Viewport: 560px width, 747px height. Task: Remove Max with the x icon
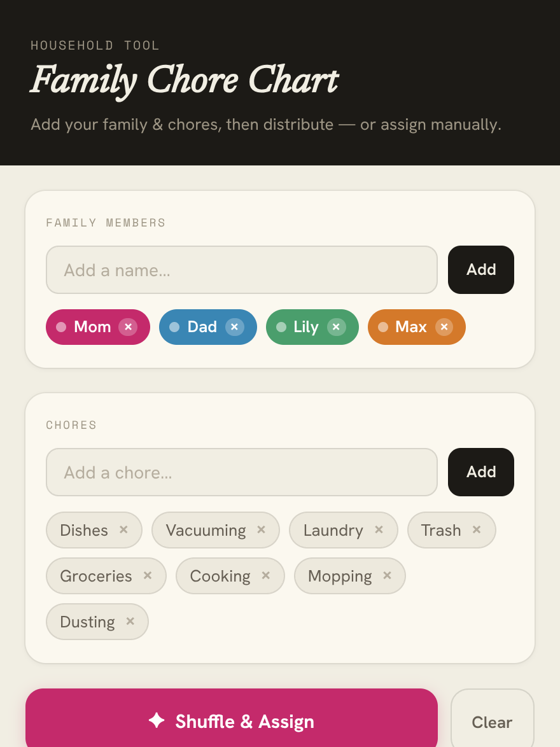(444, 327)
